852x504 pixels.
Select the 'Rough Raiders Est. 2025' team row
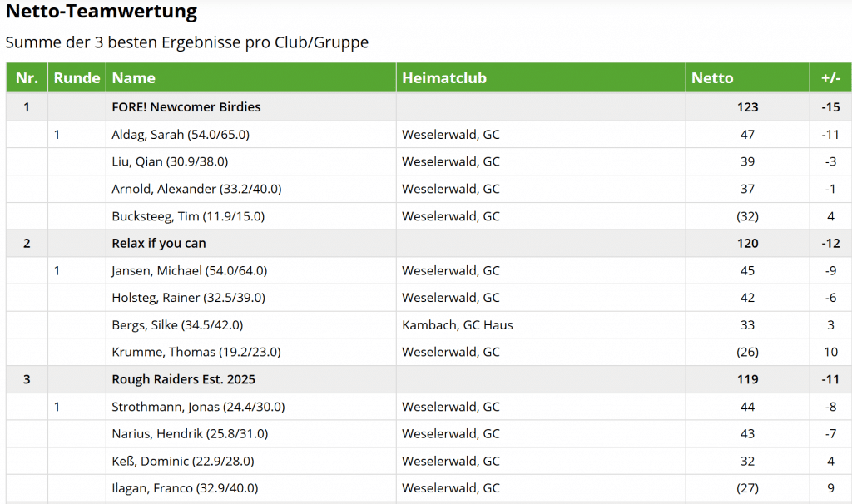coord(184,380)
